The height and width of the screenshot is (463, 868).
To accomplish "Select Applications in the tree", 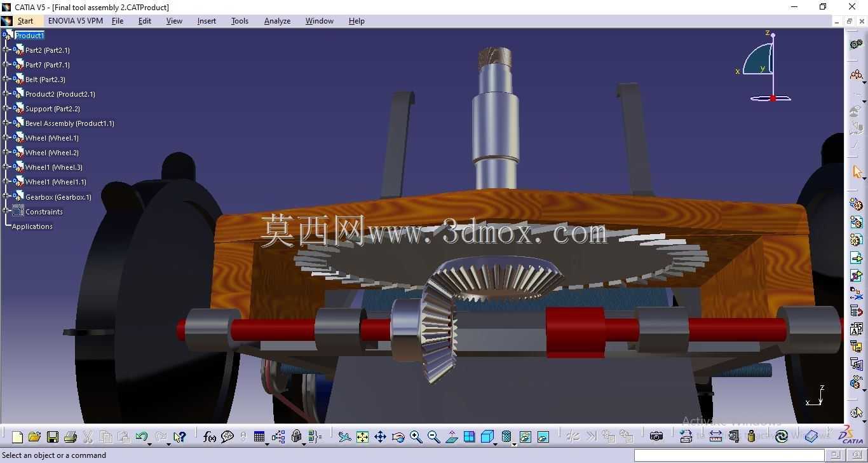I will point(32,226).
